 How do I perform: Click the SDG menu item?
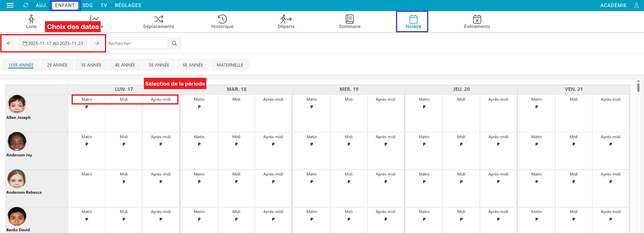[87, 5]
